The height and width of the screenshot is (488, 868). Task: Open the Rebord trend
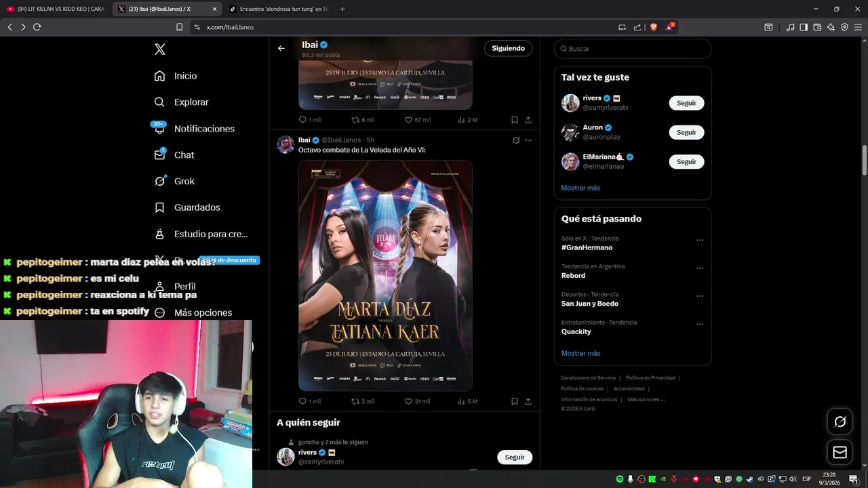573,275
